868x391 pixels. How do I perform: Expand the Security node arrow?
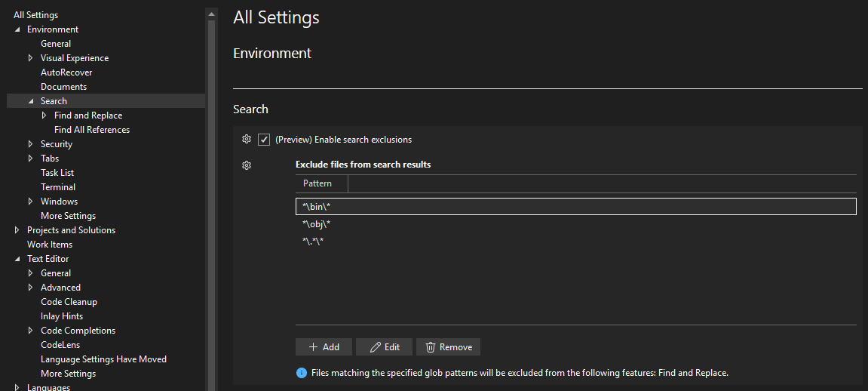coord(31,144)
